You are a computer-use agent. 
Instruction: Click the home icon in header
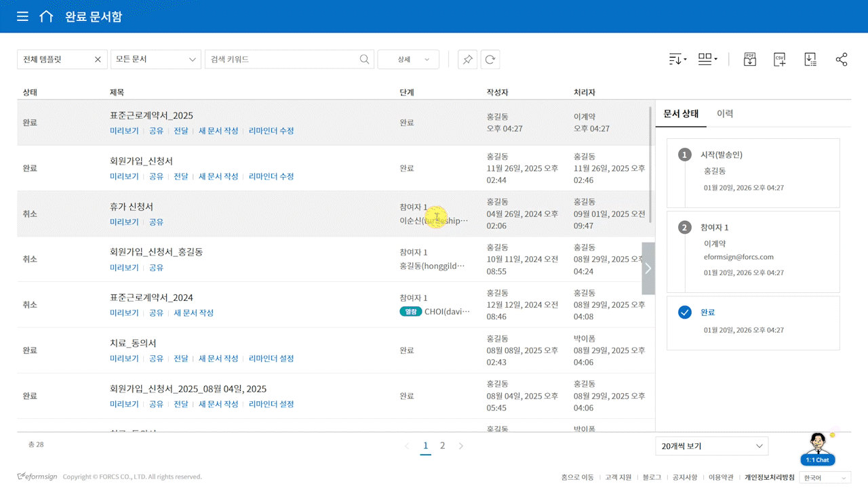[x=46, y=16]
